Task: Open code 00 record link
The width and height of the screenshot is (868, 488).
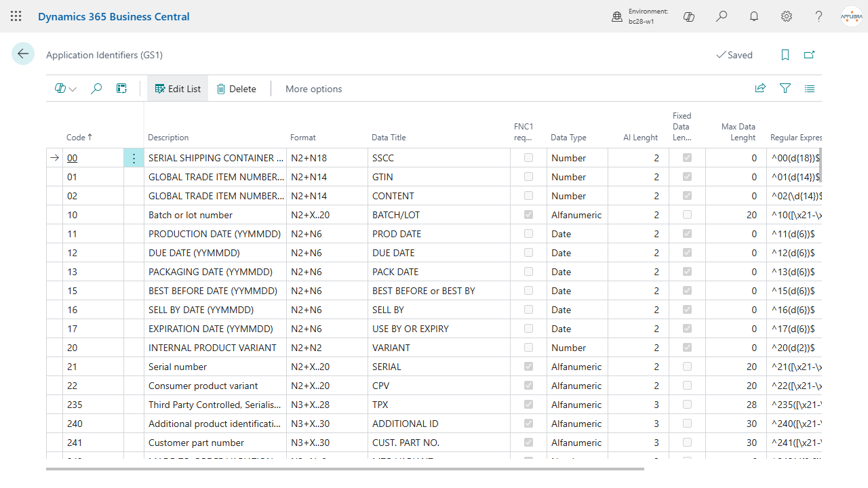Action: [72, 158]
